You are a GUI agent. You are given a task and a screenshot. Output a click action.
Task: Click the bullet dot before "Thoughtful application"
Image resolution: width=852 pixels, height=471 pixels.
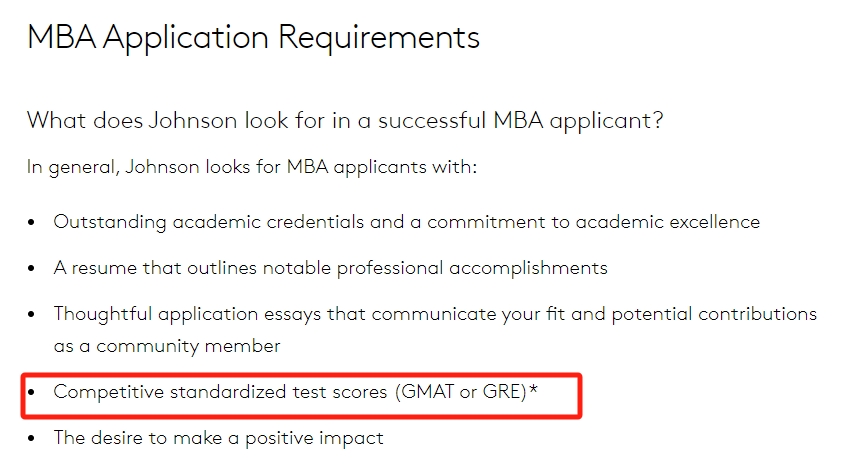tap(32, 315)
